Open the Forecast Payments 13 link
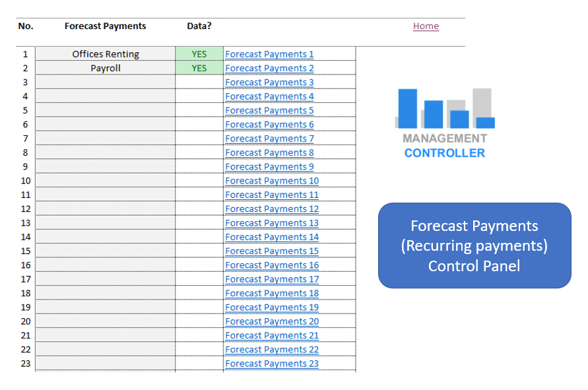 coord(271,223)
